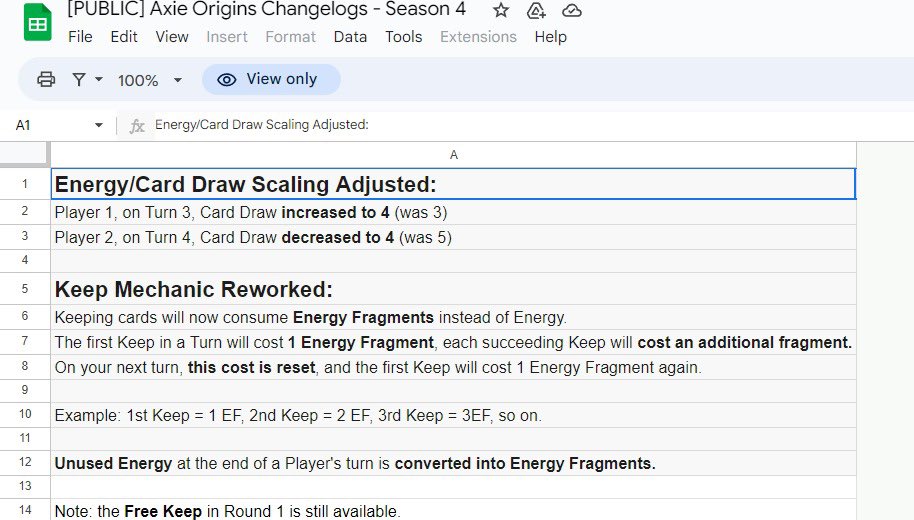This screenshot has width=914, height=520.
Task: Open the Data menu
Action: (x=350, y=37)
